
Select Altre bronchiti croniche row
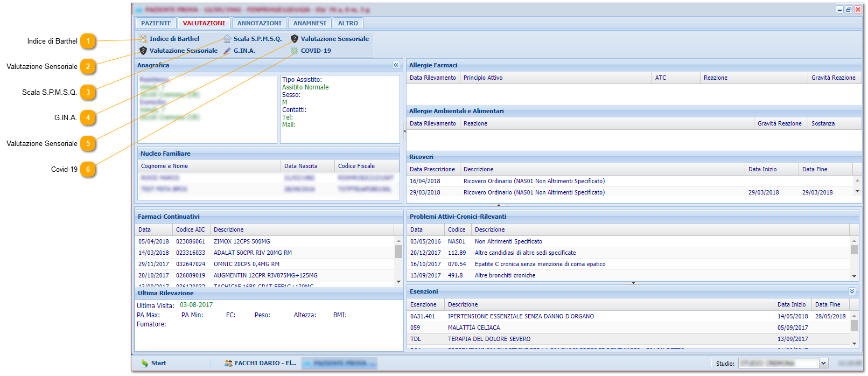point(628,275)
